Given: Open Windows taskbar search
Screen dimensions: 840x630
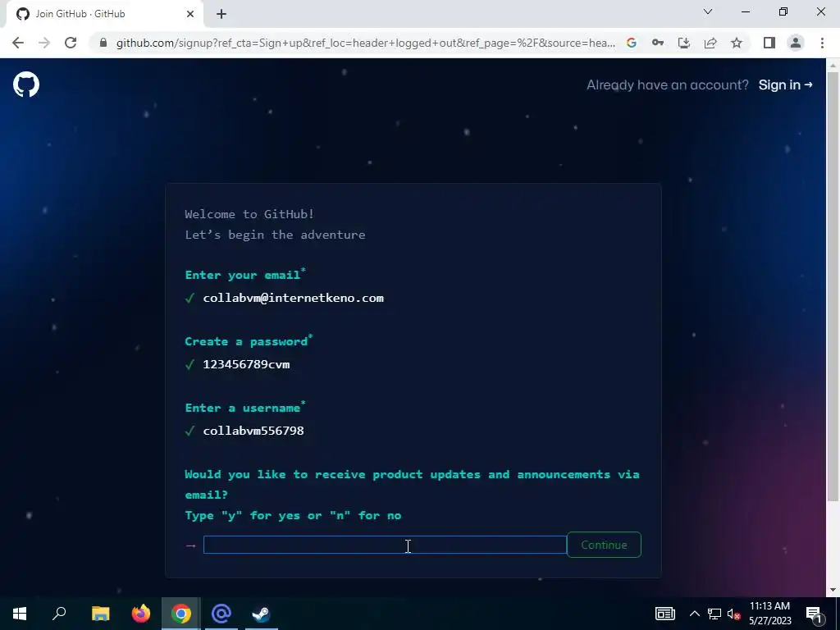Looking at the screenshot, I should point(59,614).
